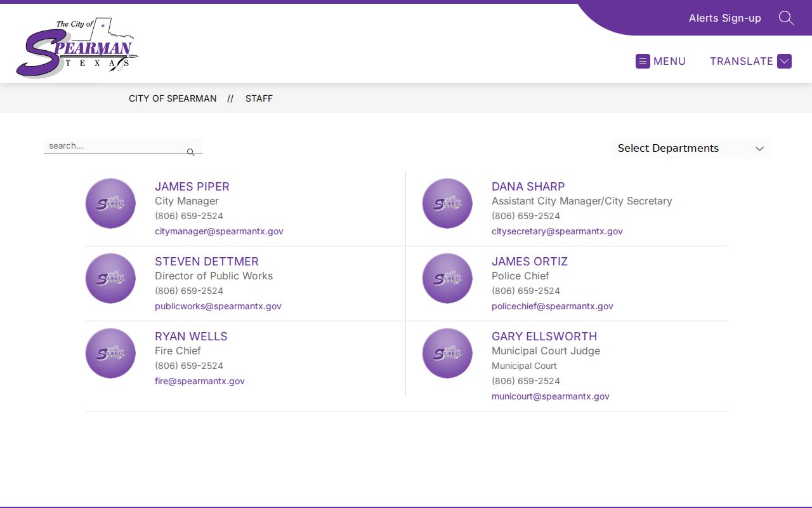Click Ryan Wells's avatar image
This screenshot has height=508, width=812.
coord(110,353)
